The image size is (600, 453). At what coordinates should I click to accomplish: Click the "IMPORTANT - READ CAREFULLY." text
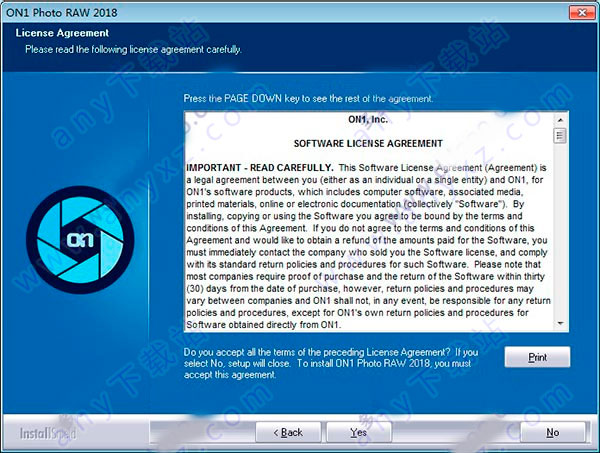click(260, 168)
